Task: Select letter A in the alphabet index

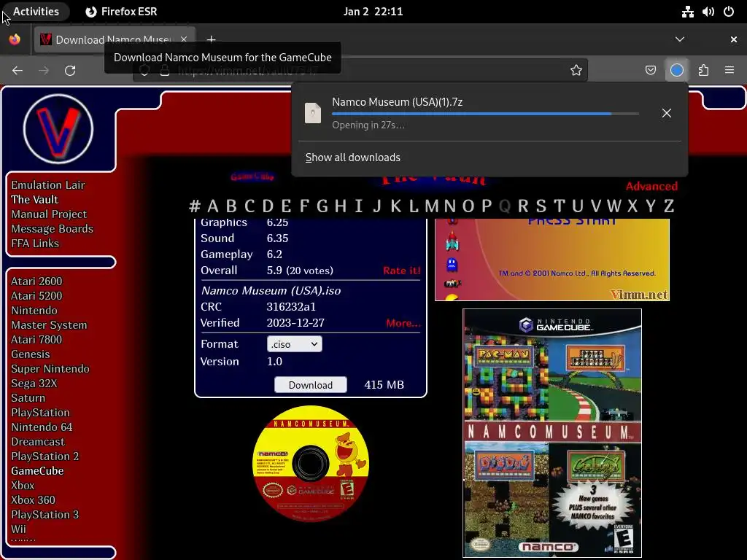Action: point(213,206)
